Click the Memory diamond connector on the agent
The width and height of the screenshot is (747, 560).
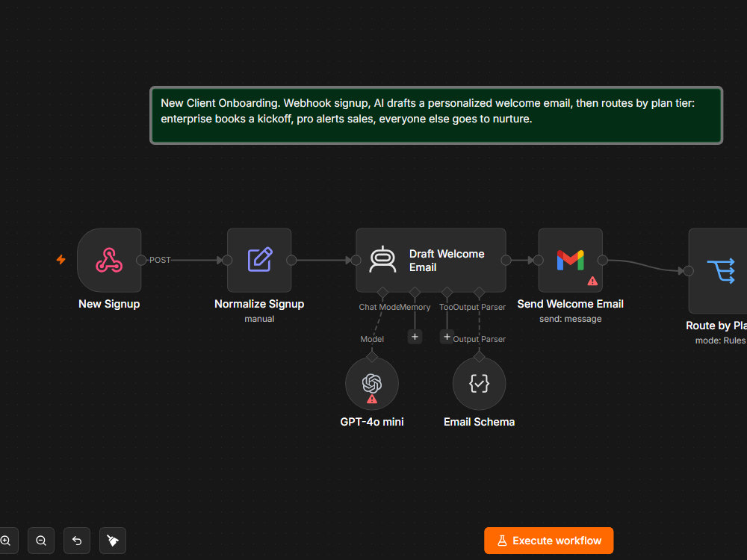[x=415, y=293]
